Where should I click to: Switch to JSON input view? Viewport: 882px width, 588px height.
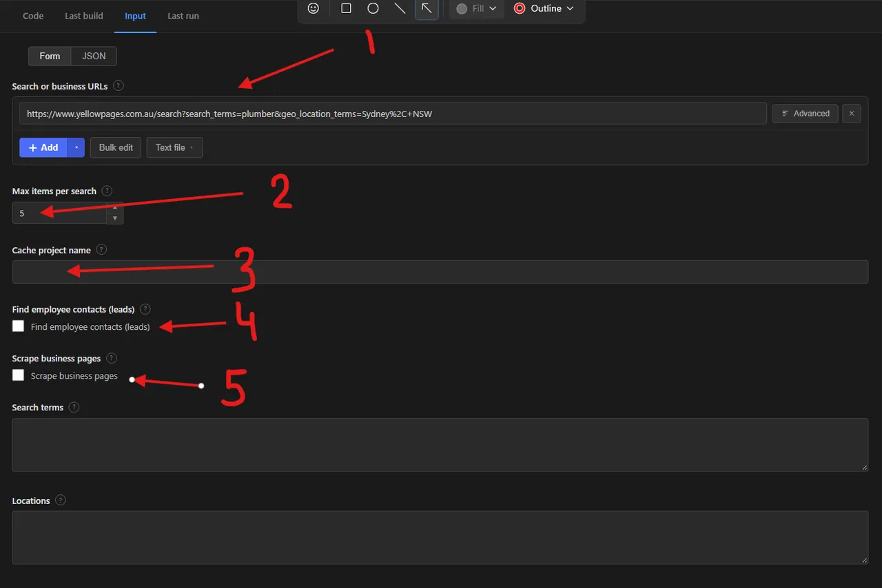94,56
